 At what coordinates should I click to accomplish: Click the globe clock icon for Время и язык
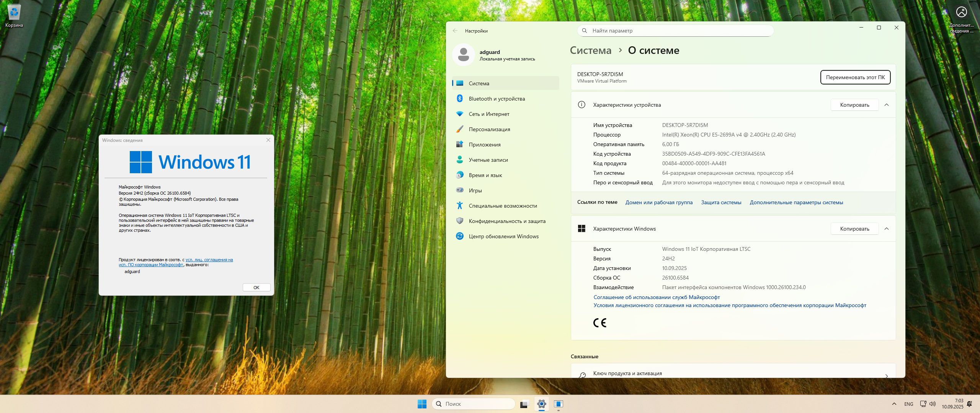tap(460, 175)
